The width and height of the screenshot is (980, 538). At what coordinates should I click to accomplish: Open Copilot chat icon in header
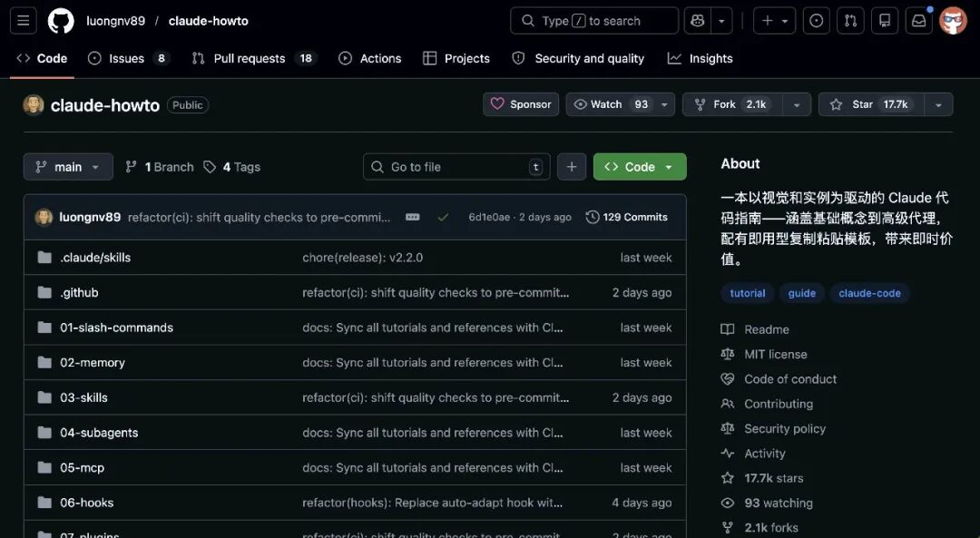tap(698, 21)
